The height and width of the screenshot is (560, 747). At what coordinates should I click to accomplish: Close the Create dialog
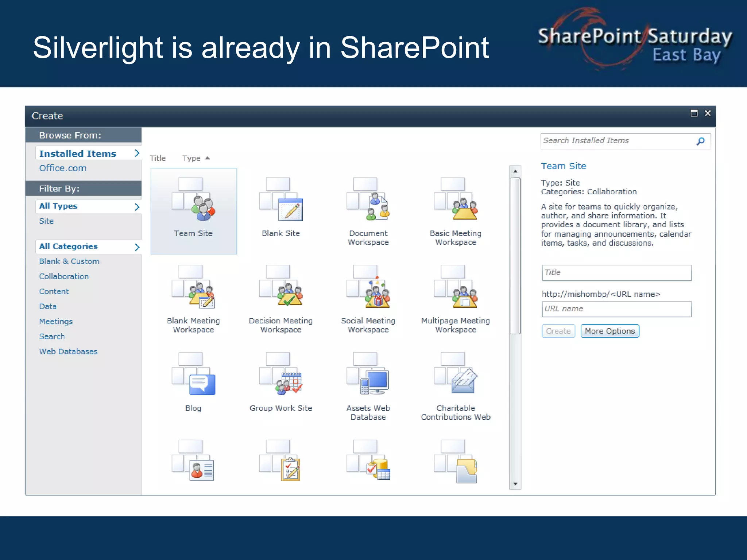[708, 113]
